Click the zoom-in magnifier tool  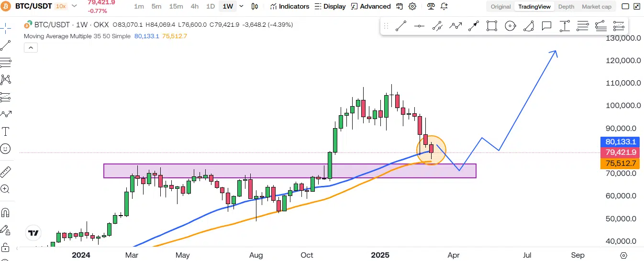[x=6, y=189]
